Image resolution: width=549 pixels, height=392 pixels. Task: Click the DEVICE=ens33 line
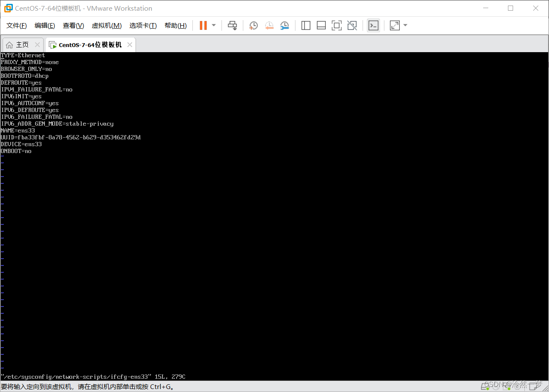tap(21, 144)
